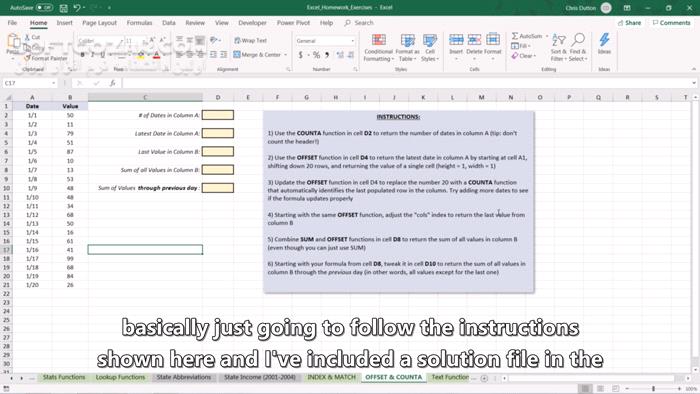Click Decrease Font Size icon
The image size is (700, 394).
[162, 41]
